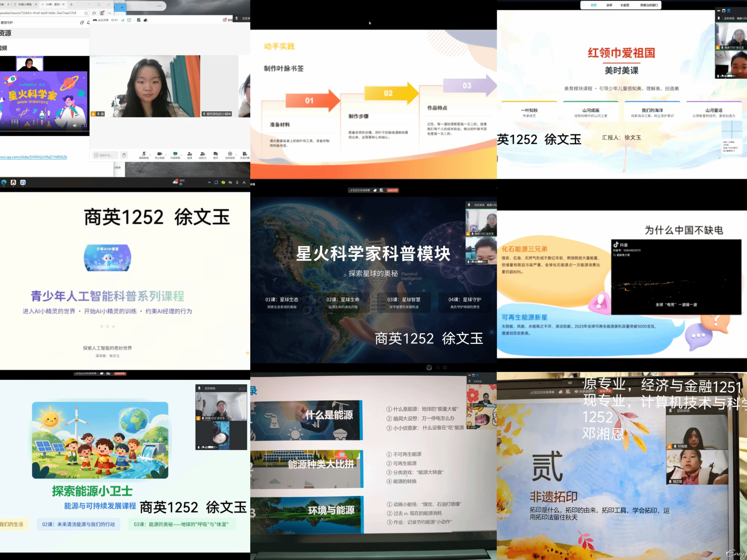Click the 会议详情 meeting details button
The width and height of the screenshot is (747, 560).
101,20
